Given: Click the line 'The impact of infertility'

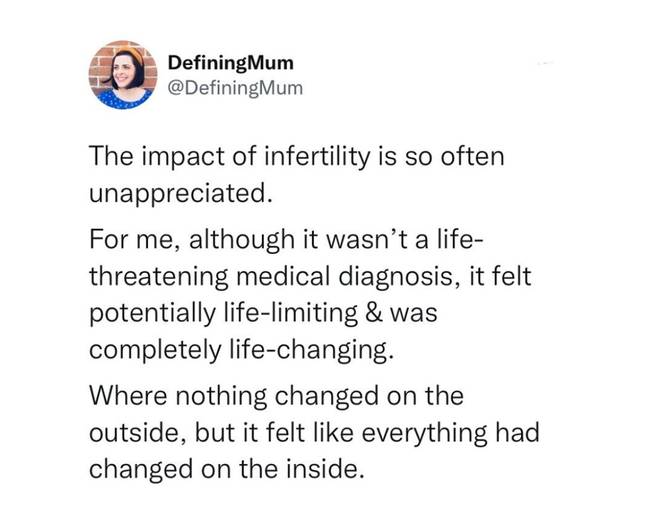Looking at the screenshot, I should coord(297,157).
